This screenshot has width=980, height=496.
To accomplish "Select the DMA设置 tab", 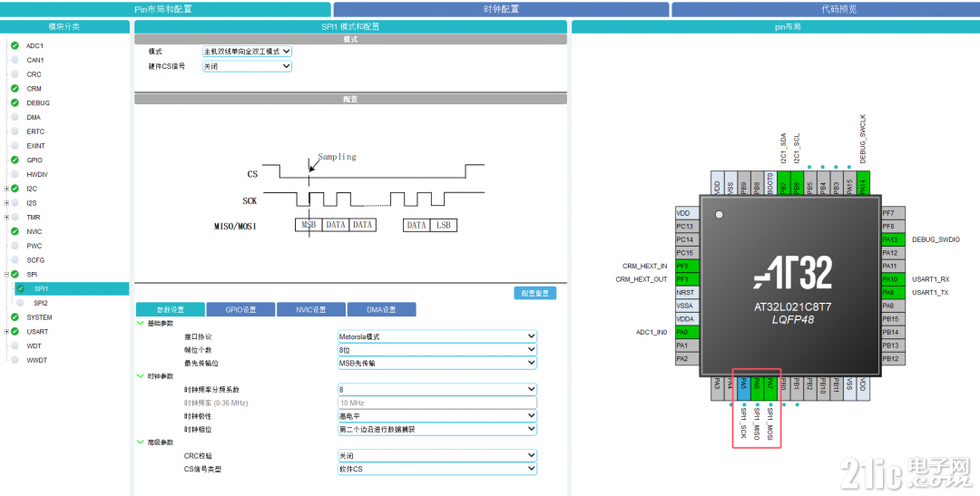I will pyautogui.click(x=382, y=310).
